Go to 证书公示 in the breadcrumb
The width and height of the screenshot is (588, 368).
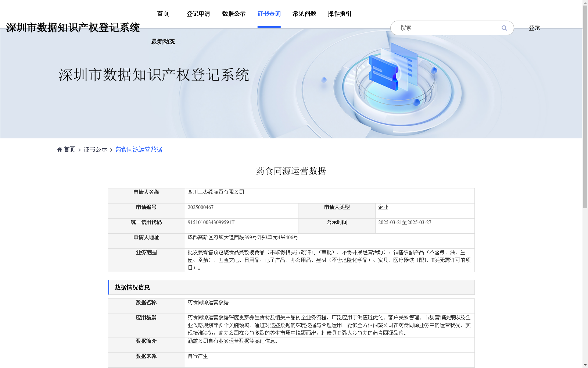coord(95,149)
